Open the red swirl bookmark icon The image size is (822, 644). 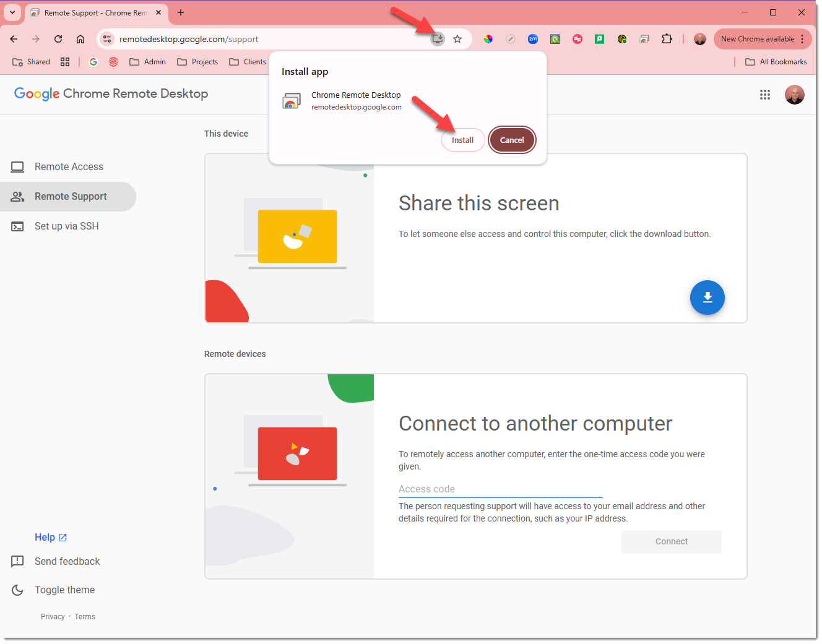pyautogui.click(x=113, y=62)
